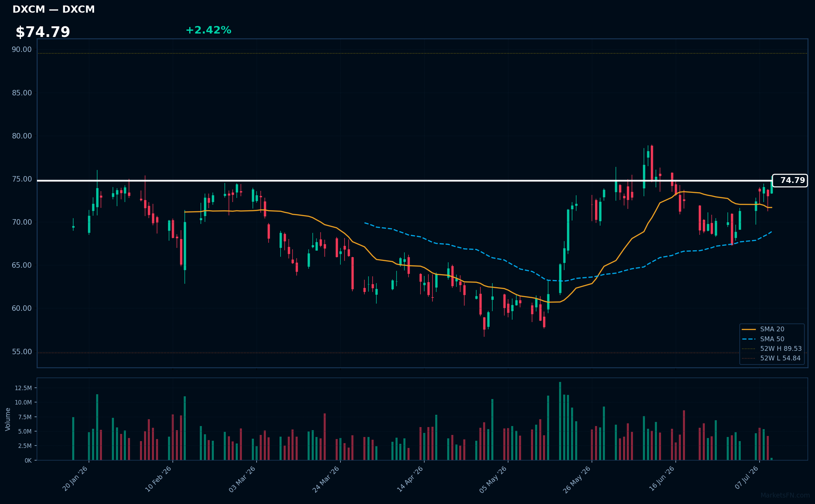Click the 16 Jun '26 date label
Screen dimensions: 815x504
coord(662,479)
